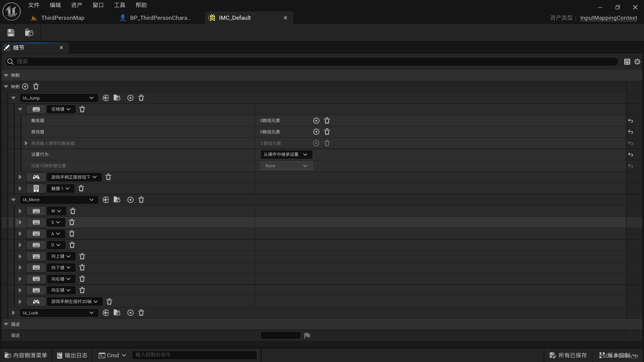The width and height of the screenshot is (644, 362).
Task: Open the Window menu
Action: tap(98, 5)
